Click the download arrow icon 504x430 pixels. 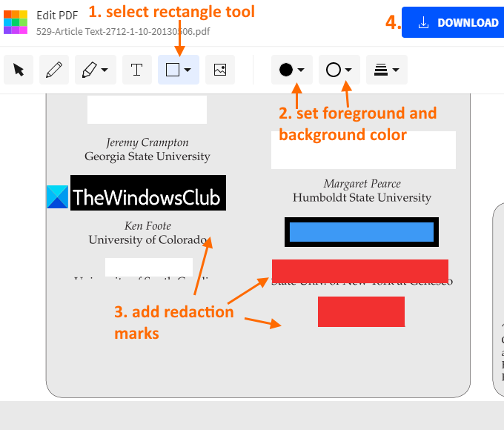[424, 22]
